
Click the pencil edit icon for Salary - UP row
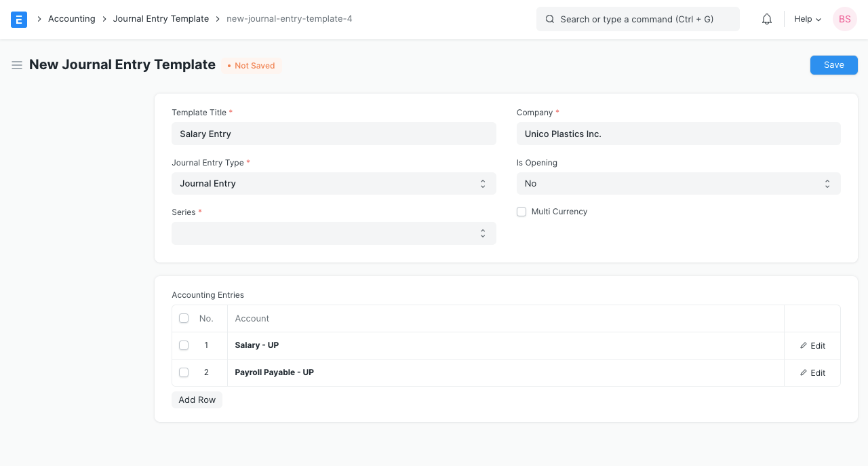point(804,345)
